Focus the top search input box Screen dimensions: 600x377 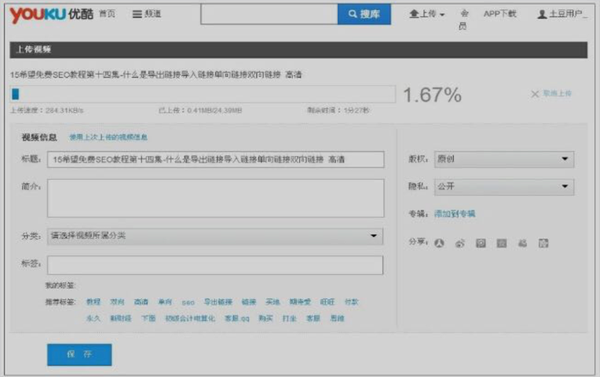click(x=269, y=14)
